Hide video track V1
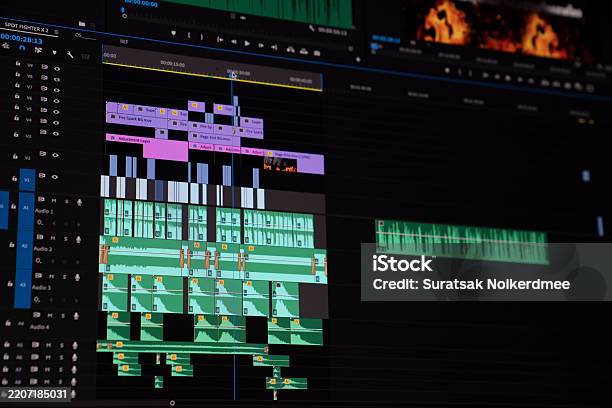The height and width of the screenshot is (408, 612). (55, 177)
